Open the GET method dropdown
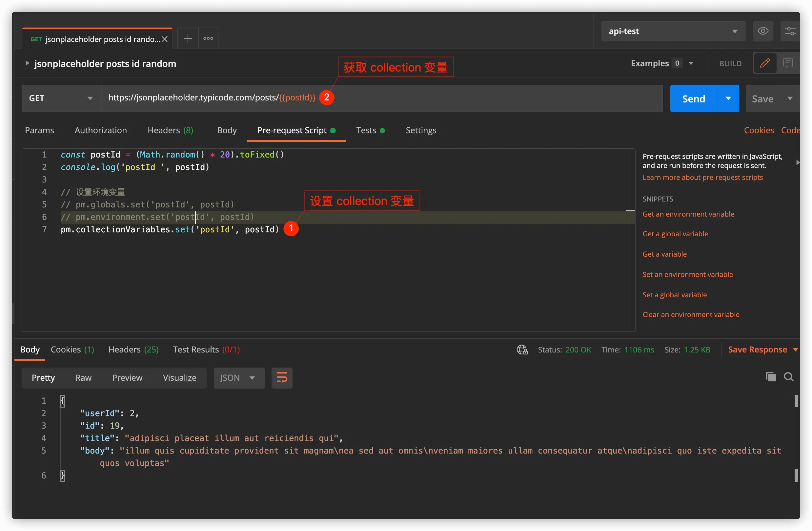812x531 pixels. (61, 98)
